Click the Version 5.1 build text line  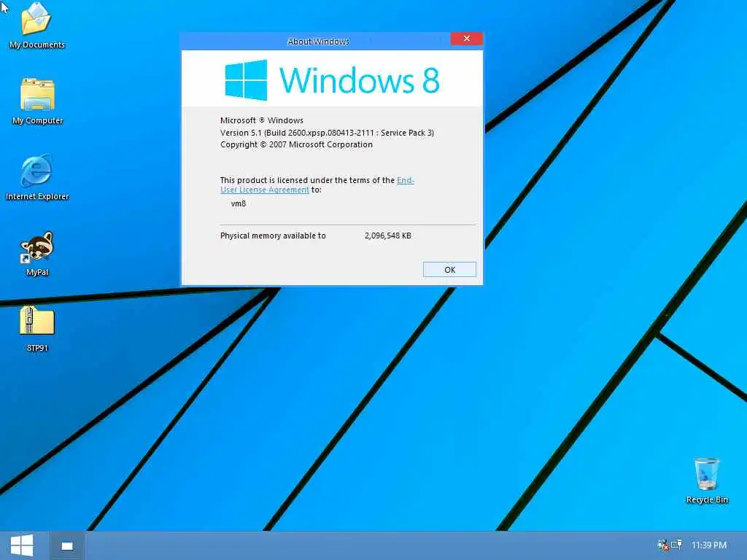coord(327,133)
